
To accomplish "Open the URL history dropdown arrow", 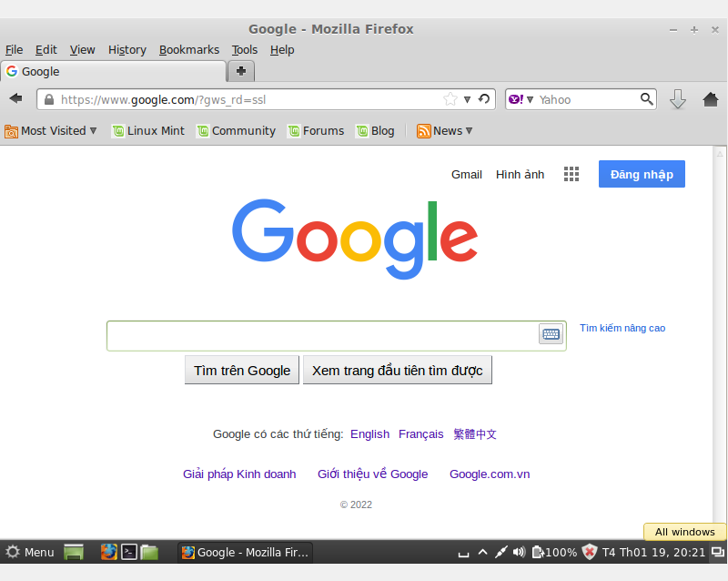I will click(468, 99).
